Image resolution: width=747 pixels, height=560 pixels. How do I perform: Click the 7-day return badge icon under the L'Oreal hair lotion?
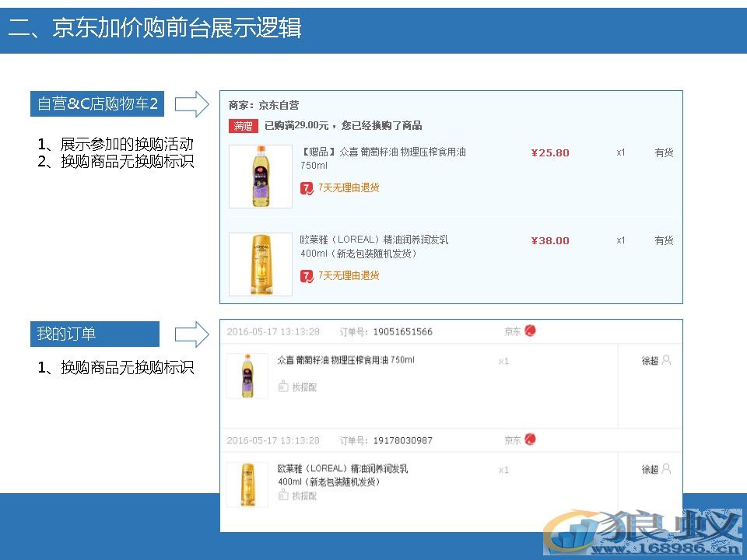[307, 276]
